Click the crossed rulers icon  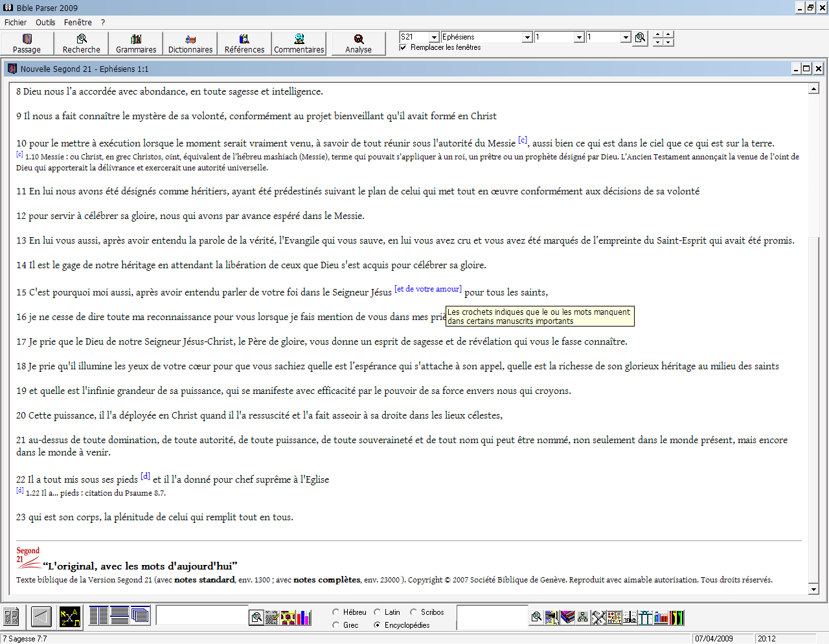click(598, 617)
